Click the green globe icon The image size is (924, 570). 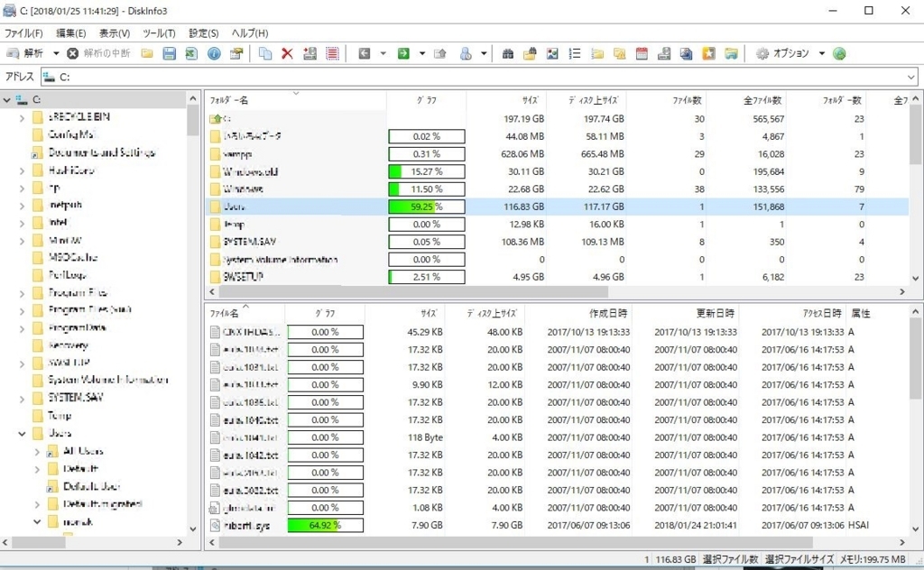tap(840, 53)
